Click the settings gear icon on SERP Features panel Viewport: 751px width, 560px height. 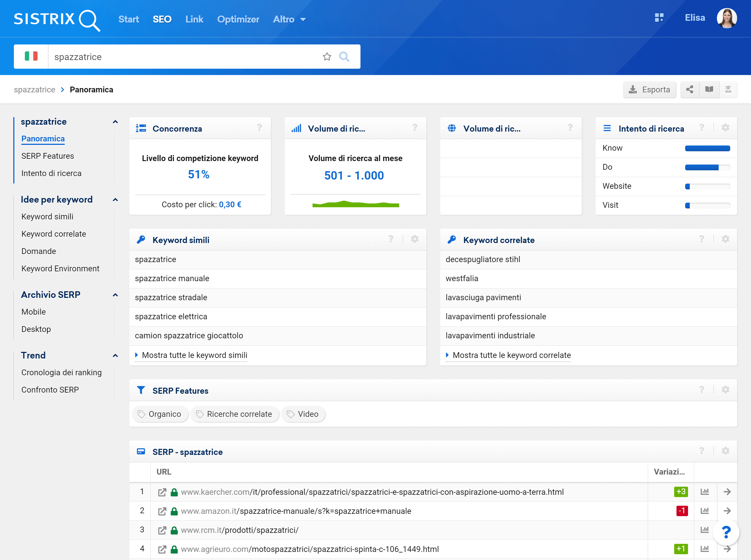point(726,390)
